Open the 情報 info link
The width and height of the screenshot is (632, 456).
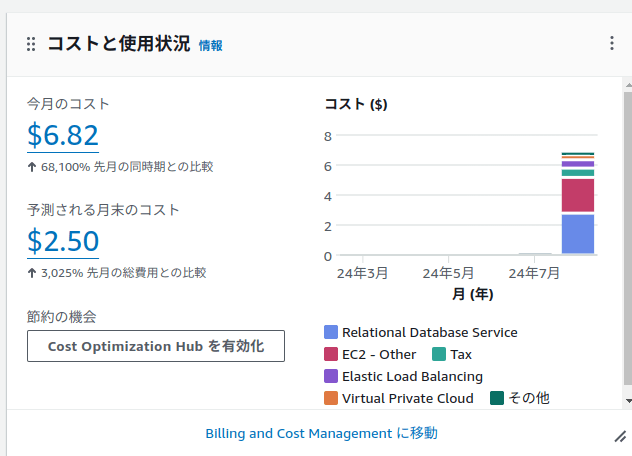210,46
